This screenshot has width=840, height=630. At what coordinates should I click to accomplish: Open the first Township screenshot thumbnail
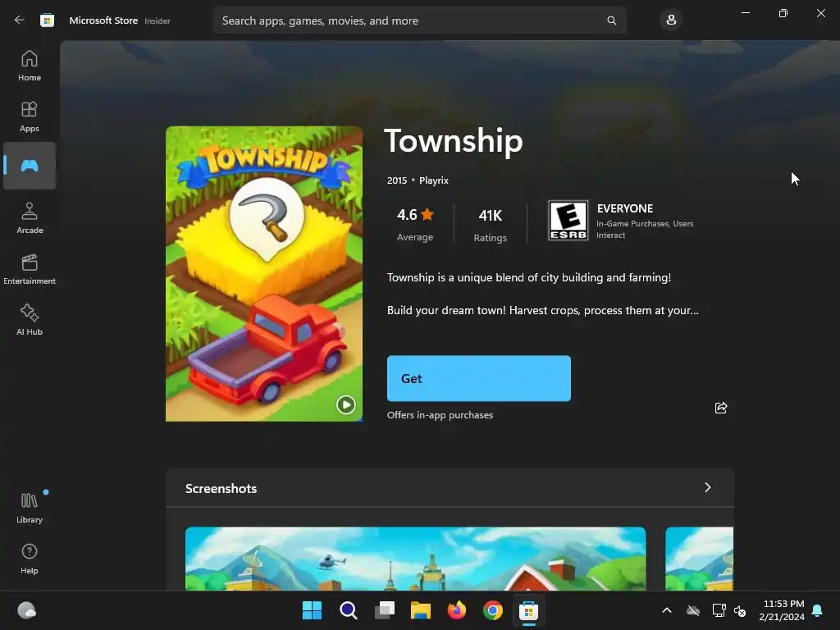[x=415, y=559]
